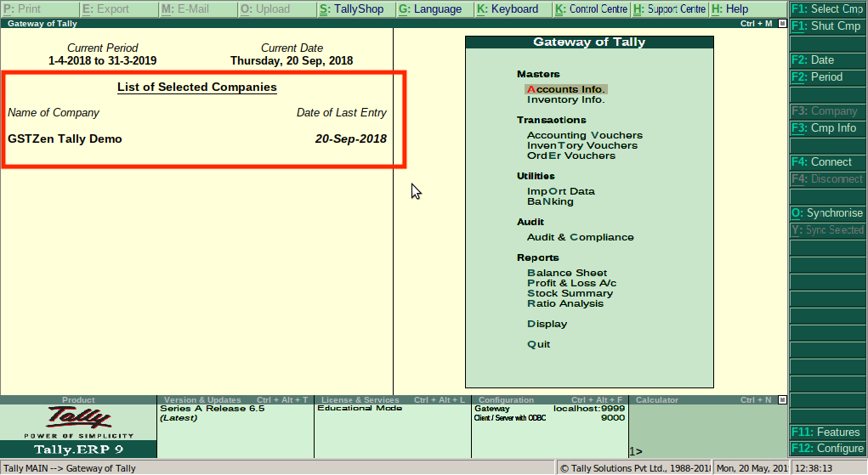Click the calculator panel toggle icon
The width and height of the screenshot is (868, 475).
click(x=782, y=399)
